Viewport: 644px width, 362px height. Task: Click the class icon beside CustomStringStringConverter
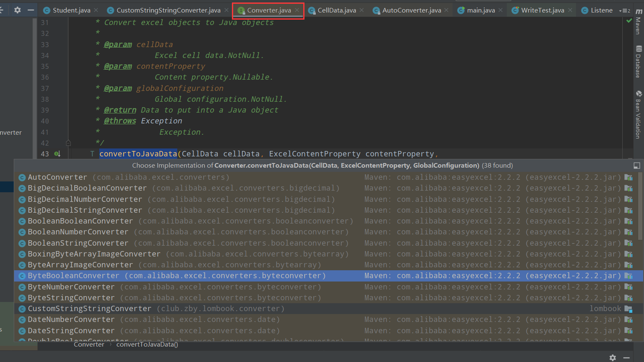pos(22,309)
